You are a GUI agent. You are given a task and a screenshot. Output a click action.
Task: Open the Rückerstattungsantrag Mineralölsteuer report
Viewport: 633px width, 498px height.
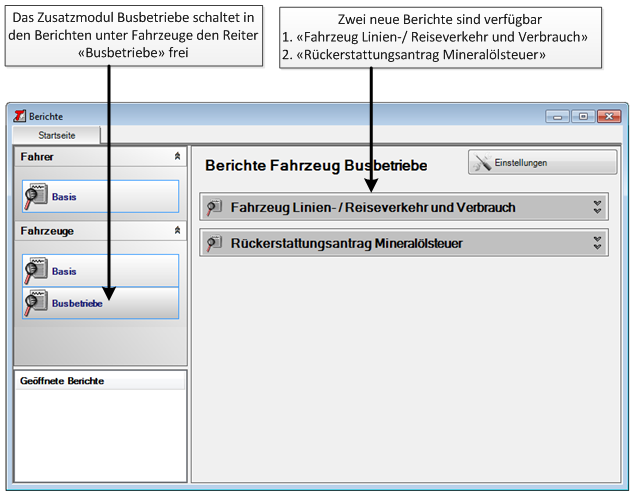(x=347, y=243)
